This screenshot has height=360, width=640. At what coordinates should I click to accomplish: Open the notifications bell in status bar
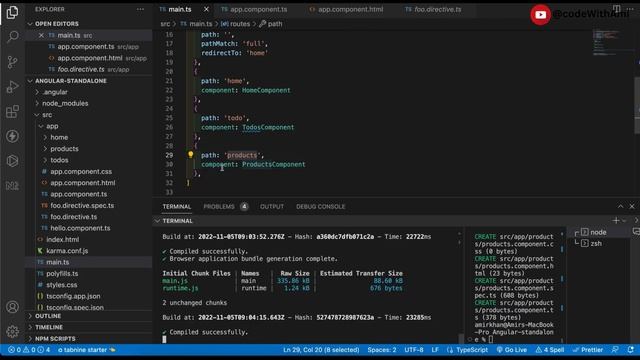(631, 350)
